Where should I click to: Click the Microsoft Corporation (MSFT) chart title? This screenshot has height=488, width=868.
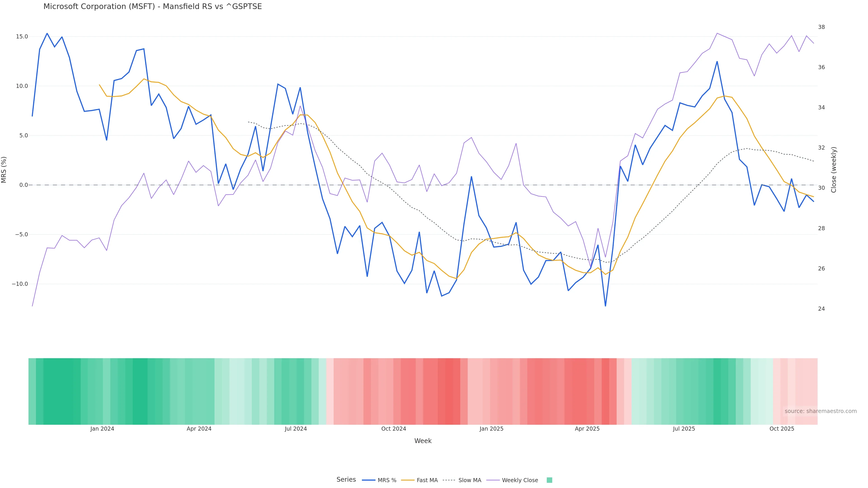coord(152,7)
